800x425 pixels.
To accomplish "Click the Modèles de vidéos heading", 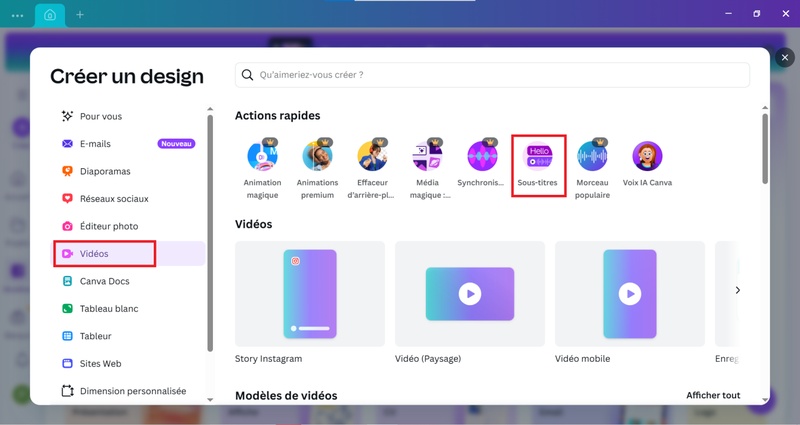I will point(286,395).
